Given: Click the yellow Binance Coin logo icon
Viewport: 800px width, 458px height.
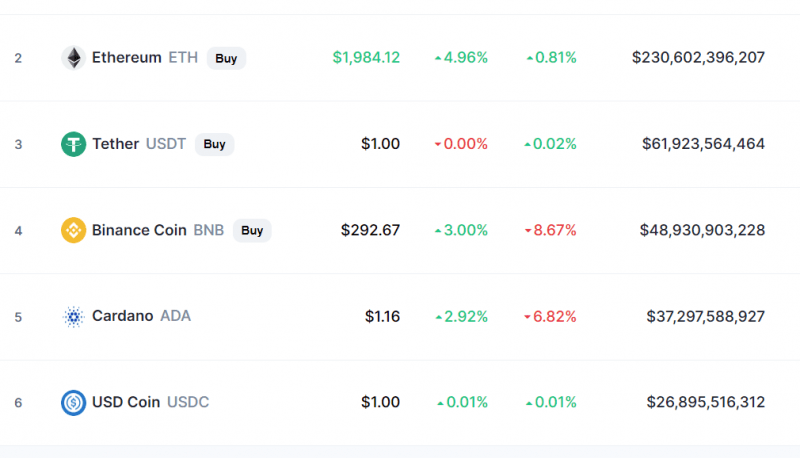Looking at the screenshot, I should 73,230.
